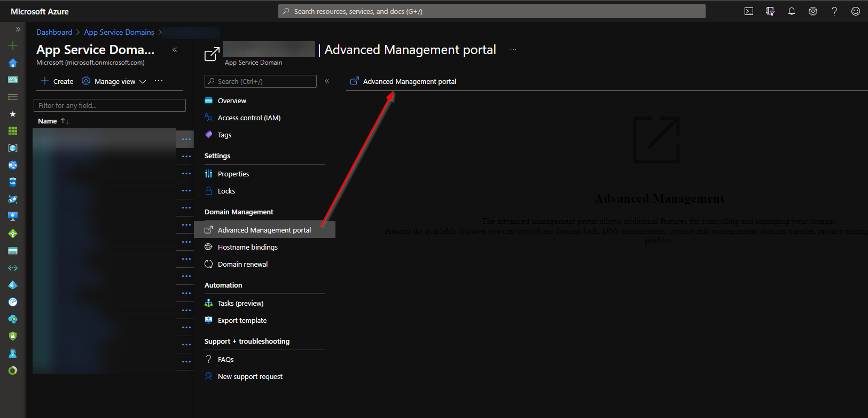This screenshot has height=418, width=868.
Task: Open App Services globe icon in sidebar
Action: (x=13, y=165)
